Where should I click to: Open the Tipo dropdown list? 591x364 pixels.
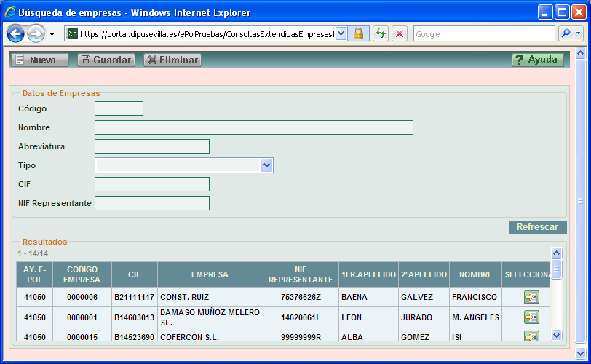pyautogui.click(x=267, y=165)
